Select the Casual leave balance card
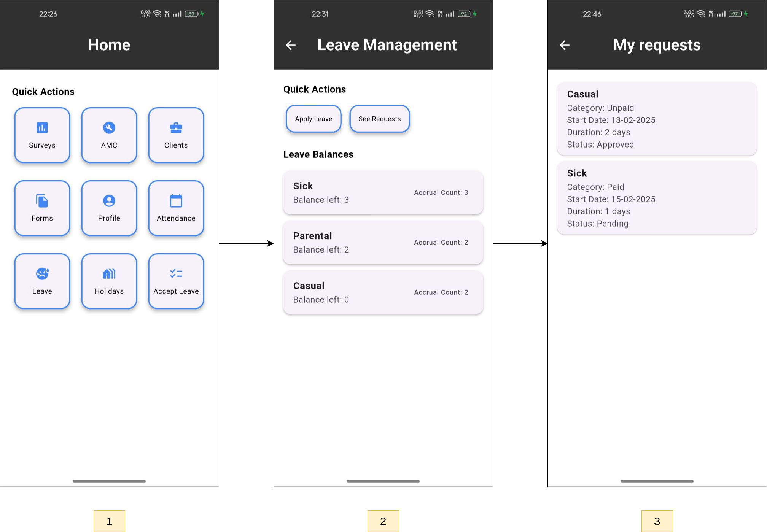The height and width of the screenshot is (532, 767). click(x=383, y=292)
